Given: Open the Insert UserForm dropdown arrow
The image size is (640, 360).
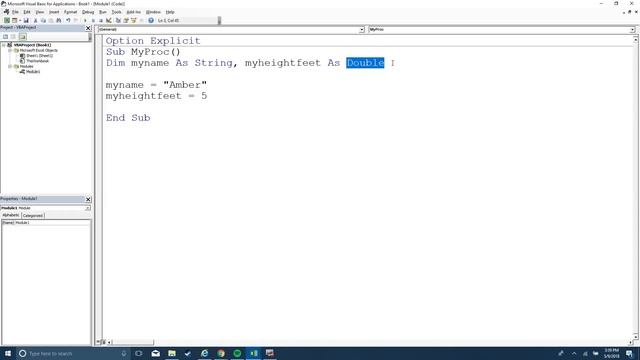Looking at the screenshot, I should tap(20, 20).
